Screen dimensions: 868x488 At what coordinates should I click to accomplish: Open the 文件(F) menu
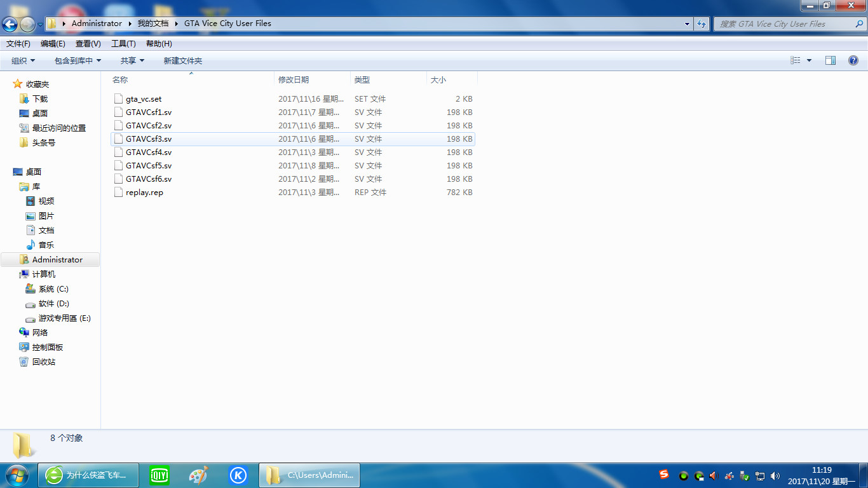(18, 44)
